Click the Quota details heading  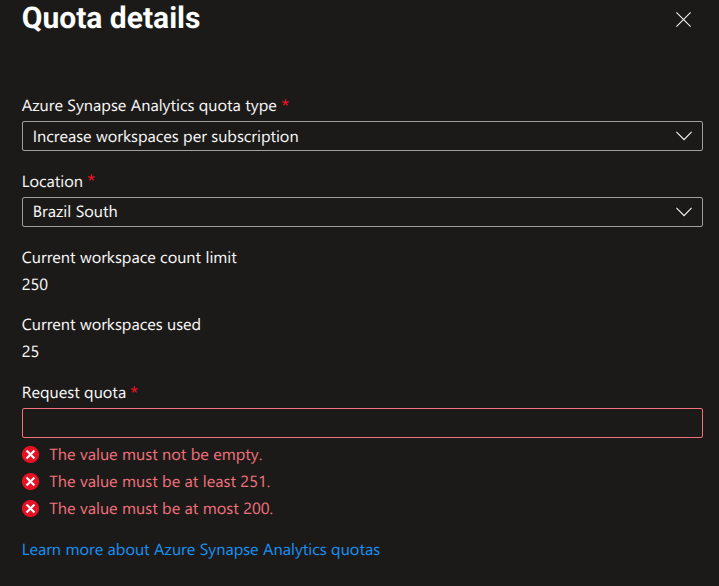tap(111, 18)
